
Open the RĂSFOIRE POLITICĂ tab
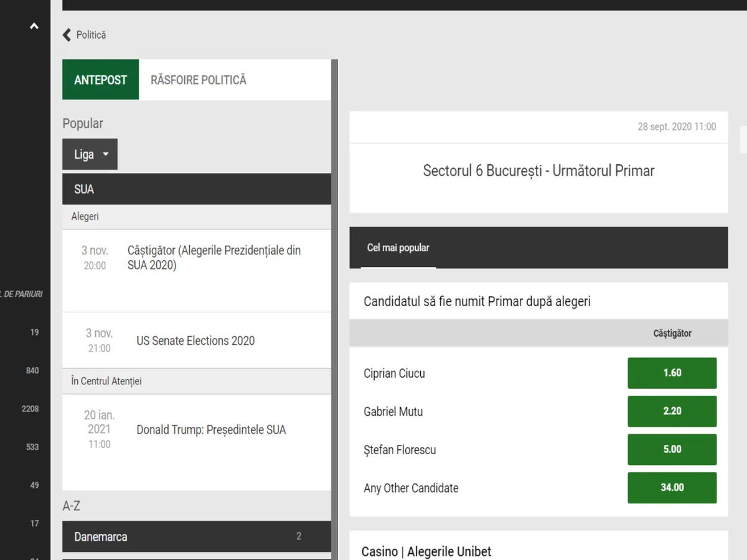[x=199, y=80]
